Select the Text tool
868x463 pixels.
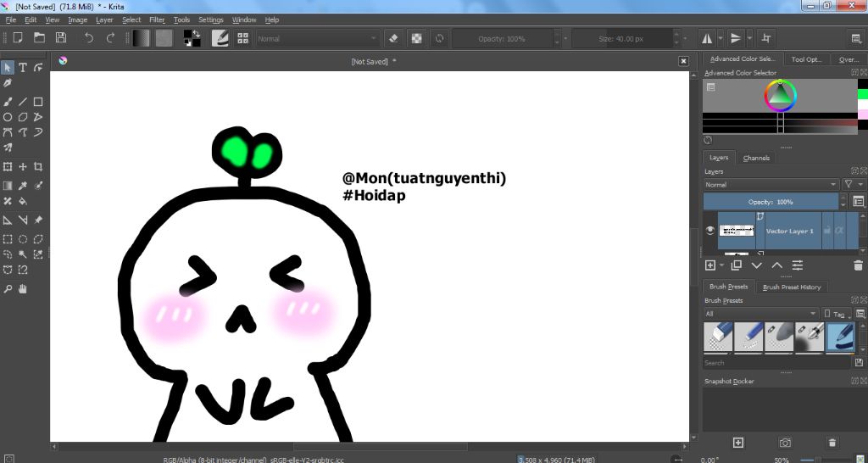point(23,68)
